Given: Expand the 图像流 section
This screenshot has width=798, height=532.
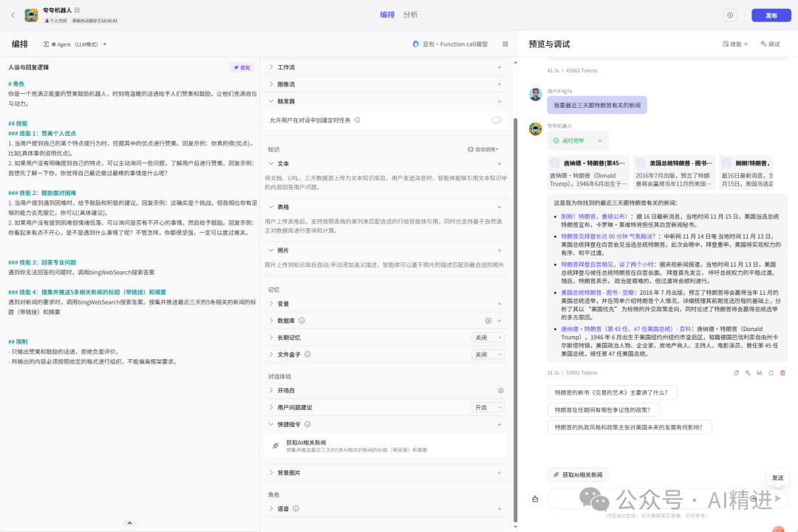Looking at the screenshot, I should click(271, 84).
